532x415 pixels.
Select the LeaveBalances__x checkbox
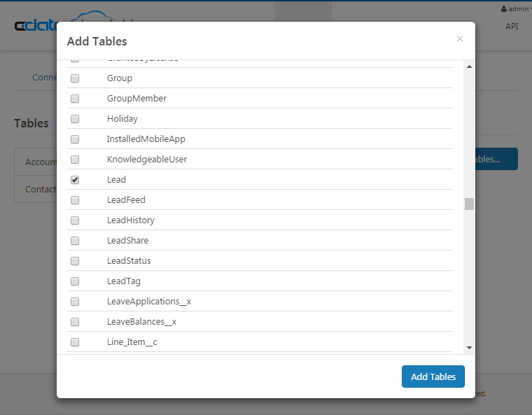click(x=75, y=322)
